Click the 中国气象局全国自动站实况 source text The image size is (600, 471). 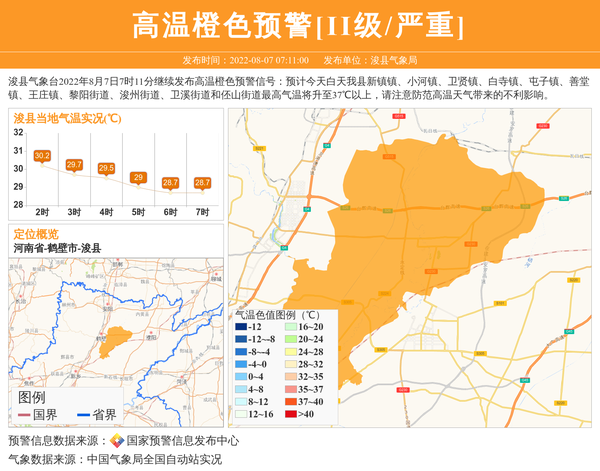pyautogui.click(x=154, y=460)
